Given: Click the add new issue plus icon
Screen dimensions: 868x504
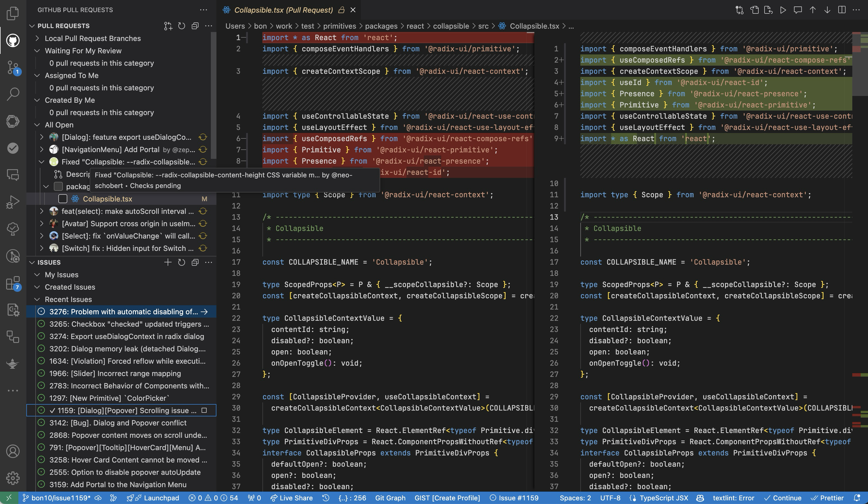Looking at the screenshot, I should tap(168, 262).
